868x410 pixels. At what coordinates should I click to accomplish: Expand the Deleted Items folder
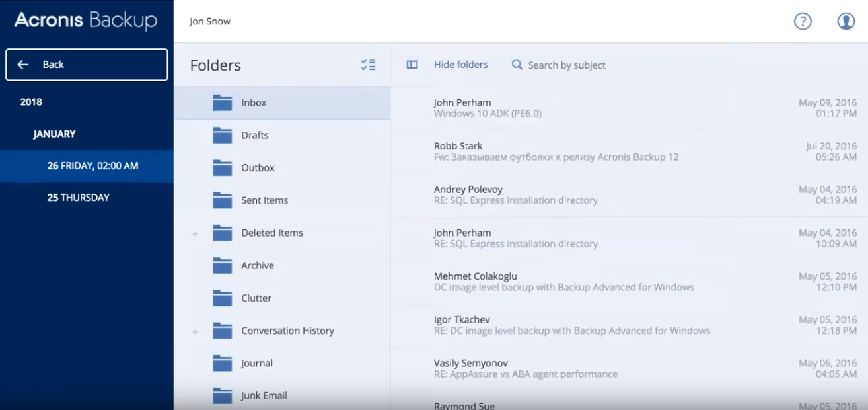point(195,233)
